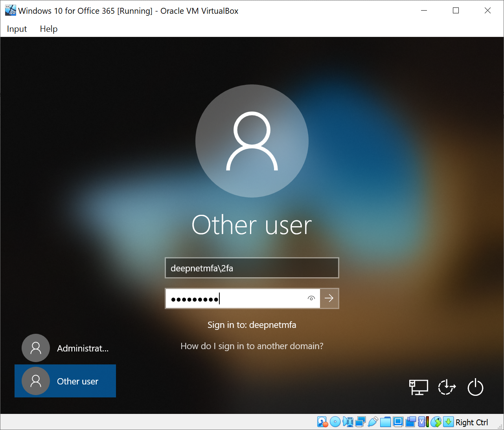504x430 pixels.
Task: Open the Ease of Access options
Action: coord(447,388)
